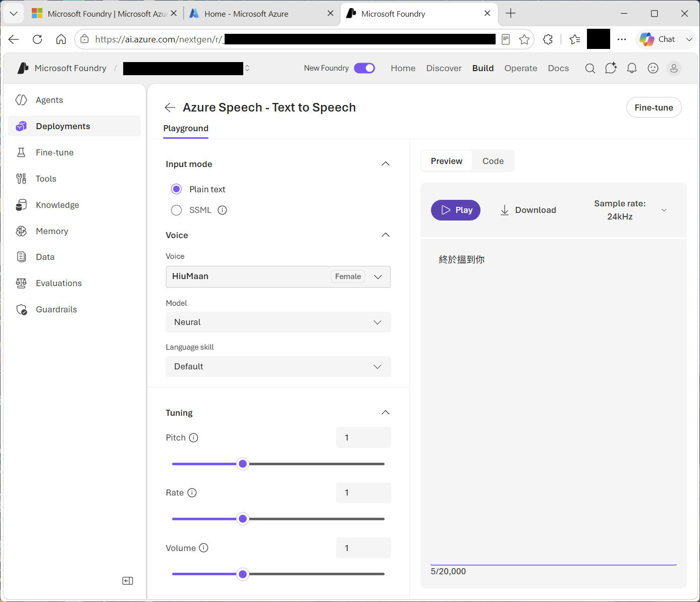Go back using the arrow beside title
The height and width of the screenshot is (602, 700).
click(x=170, y=107)
